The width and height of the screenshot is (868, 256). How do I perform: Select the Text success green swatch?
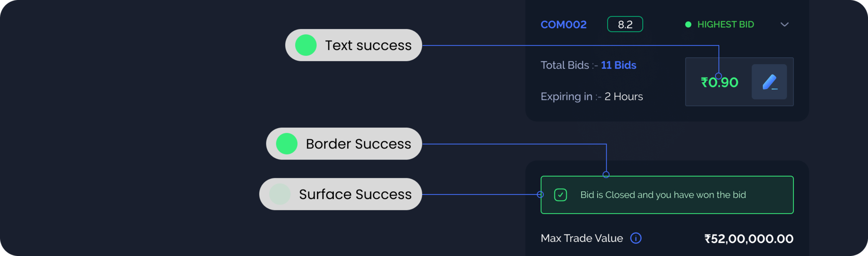pos(306,45)
